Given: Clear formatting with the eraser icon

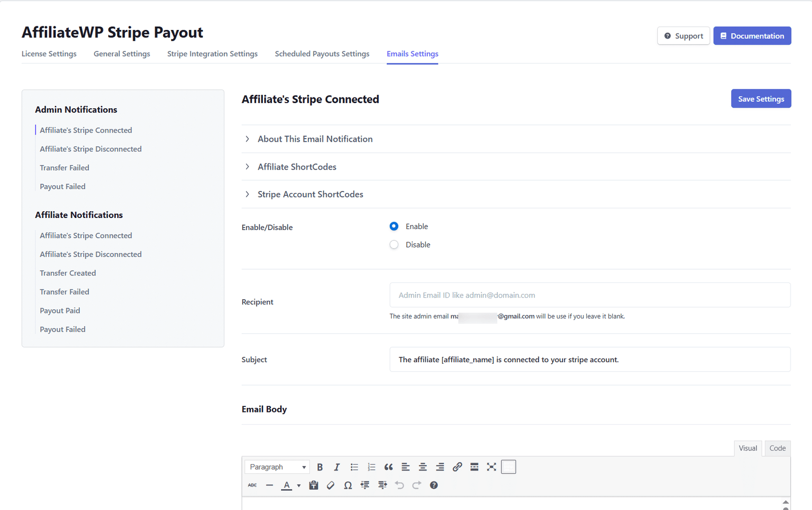Looking at the screenshot, I should pyautogui.click(x=331, y=485).
